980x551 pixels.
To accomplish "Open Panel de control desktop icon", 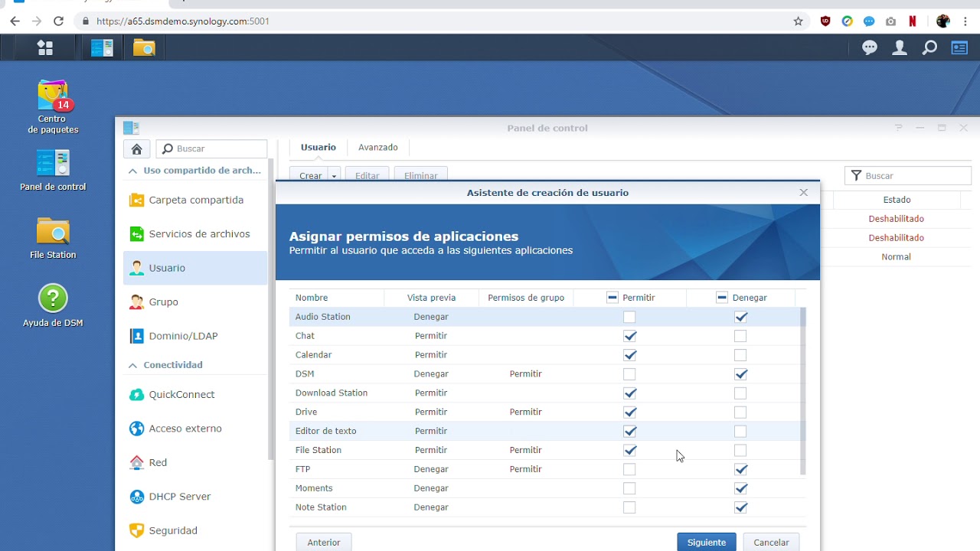I will (x=53, y=170).
